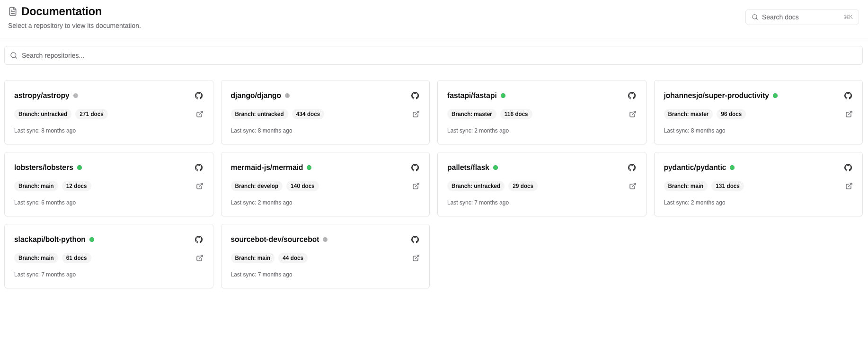Click the gray status dot next to sourcebot-dev/sourcebot

pos(325,240)
